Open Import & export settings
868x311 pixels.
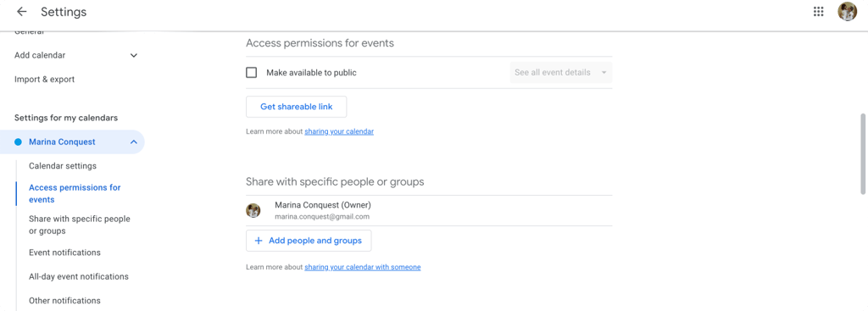click(44, 79)
